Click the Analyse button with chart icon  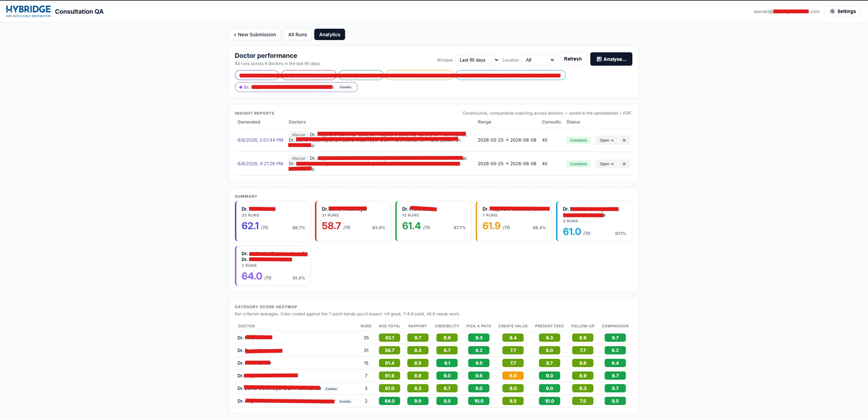[x=611, y=59]
